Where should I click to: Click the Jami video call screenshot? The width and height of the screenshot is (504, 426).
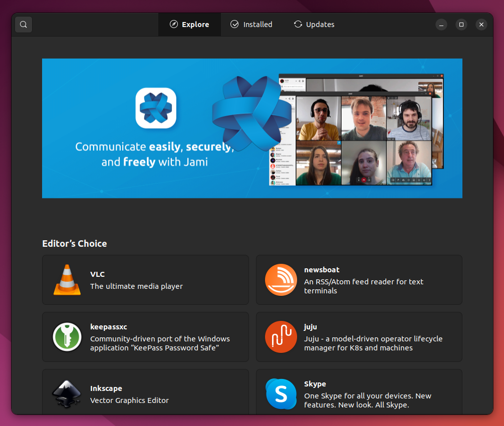coord(356,130)
